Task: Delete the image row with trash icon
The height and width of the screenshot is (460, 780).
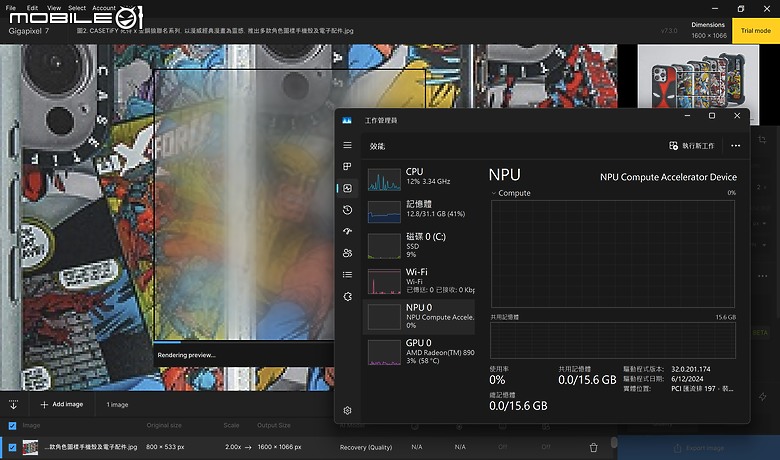Action: [x=593, y=448]
